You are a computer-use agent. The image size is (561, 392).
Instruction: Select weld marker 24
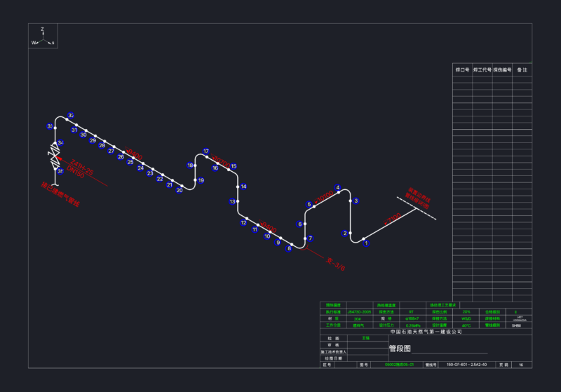(x=141, y=168)
